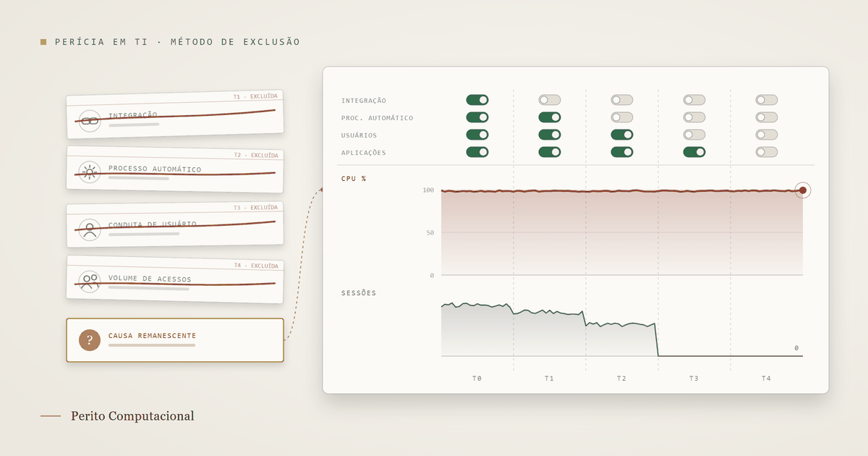The image size is (868, 456).
Task: Turn off Proc. Automático toggle in column T0
Action: point(477,117)
